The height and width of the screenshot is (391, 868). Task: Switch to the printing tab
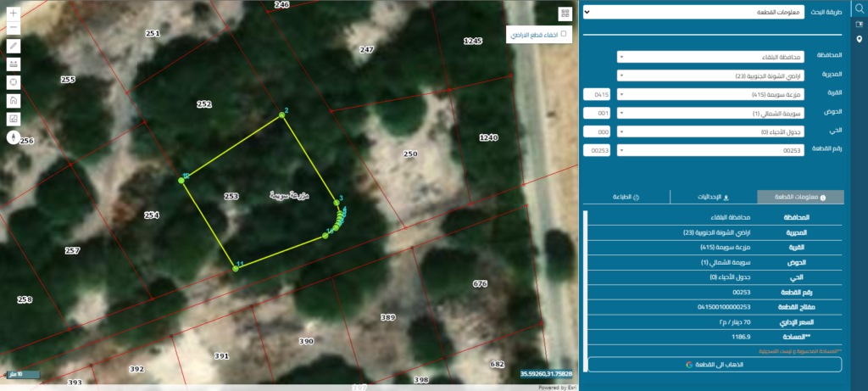point(626,197)
